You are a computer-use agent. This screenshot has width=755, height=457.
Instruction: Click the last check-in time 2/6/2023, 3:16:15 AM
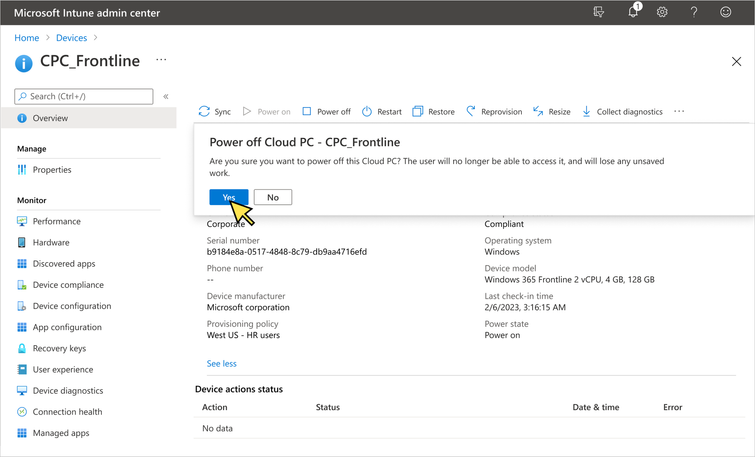pos(525,307)
